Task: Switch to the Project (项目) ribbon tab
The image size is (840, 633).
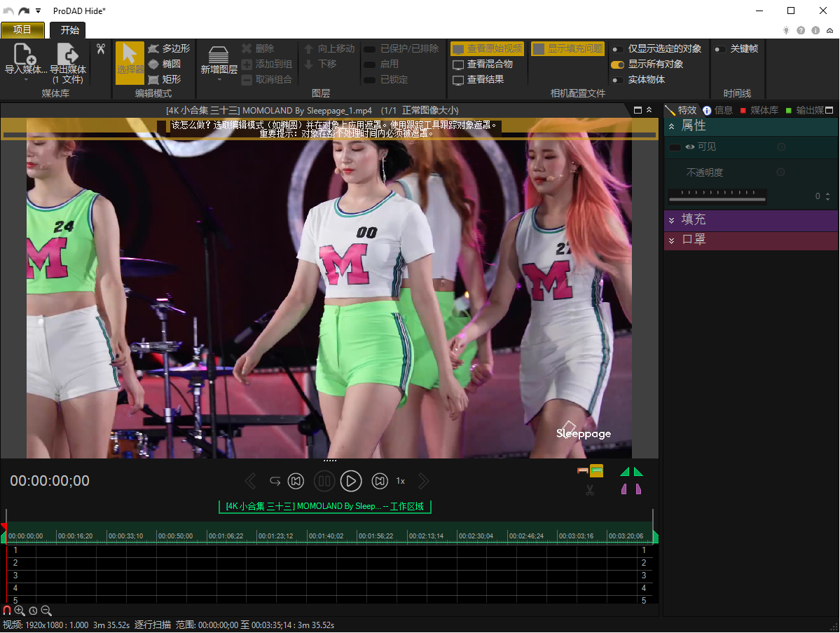Action: pyautogui.click(x=22, y=29)
